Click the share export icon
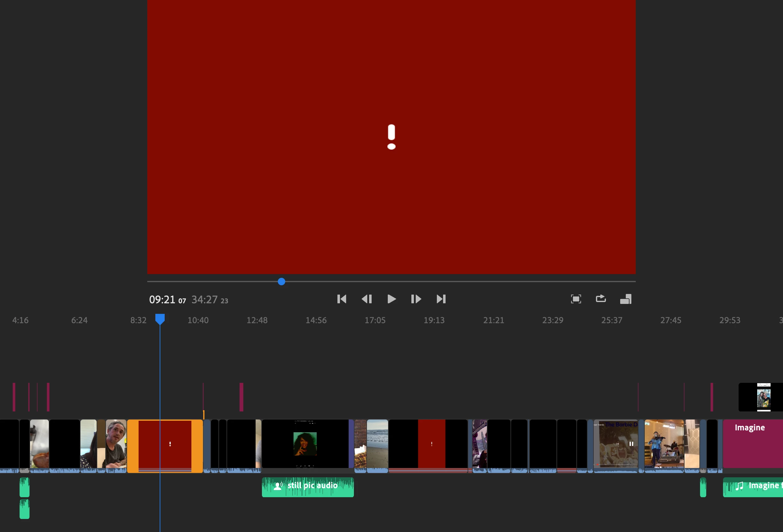This screenshot has height=532, width=783. click(x=601, y=299)
